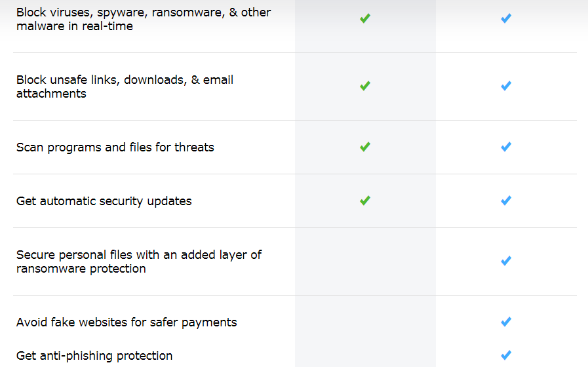Click 'Secure personal files' ransomware protection text
This screenshot has height=367, width=588.
tap(138, 261)
